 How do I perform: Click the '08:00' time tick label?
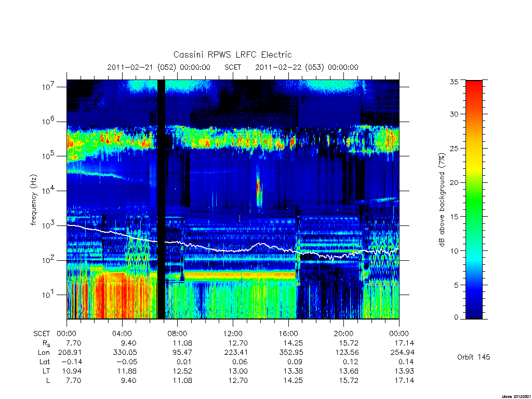[178, 334]
